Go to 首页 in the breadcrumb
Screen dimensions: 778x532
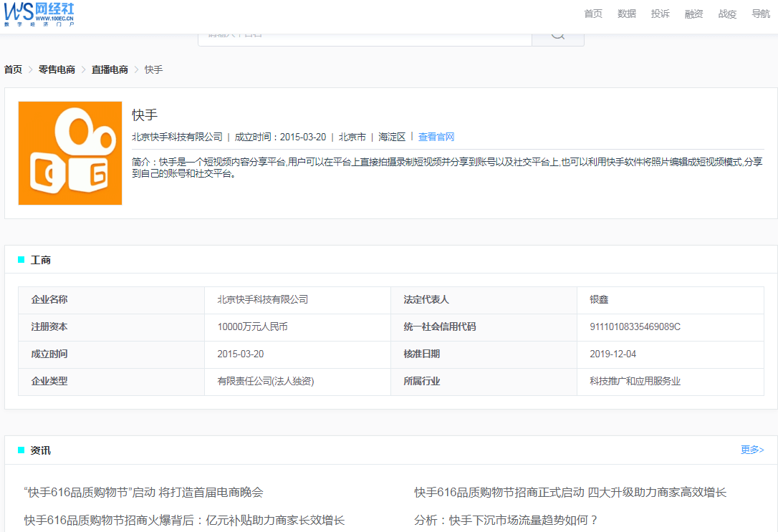(13, 69)
